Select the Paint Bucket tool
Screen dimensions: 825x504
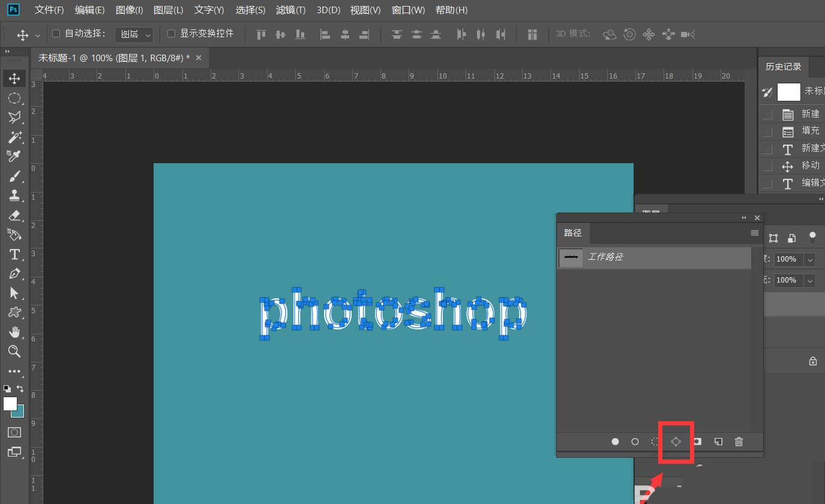(14, 234)
